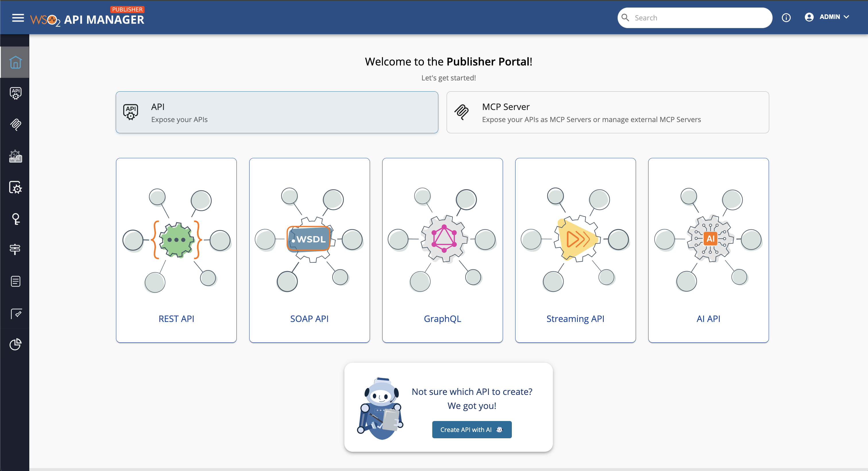Open the hamburger navigation menu
The height and width of the screenshot is (471, 868).
coord(18,18)
